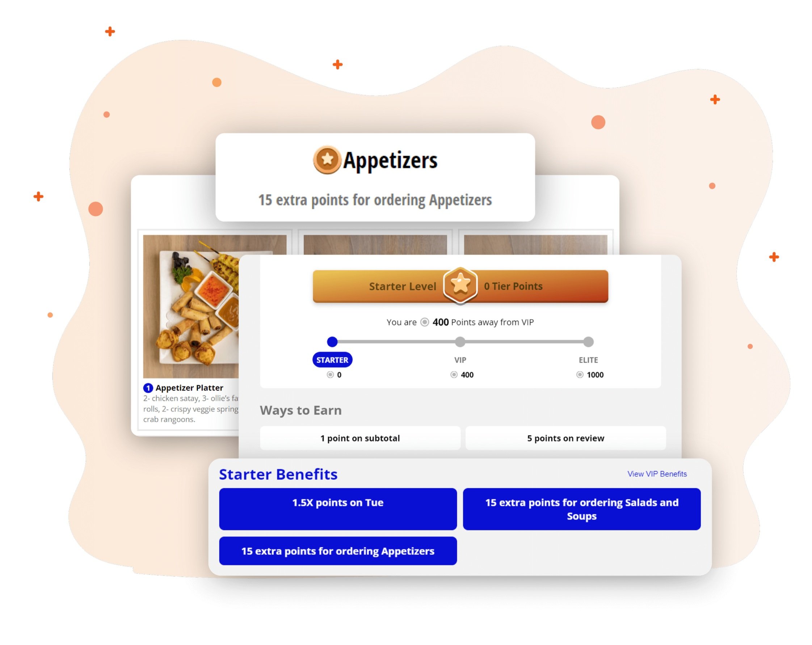The width and height of the screenshot is (812, 645).
Task: Open the Appetizer Platter food photo
Action: pyautogui.click(x=191, y=307)
